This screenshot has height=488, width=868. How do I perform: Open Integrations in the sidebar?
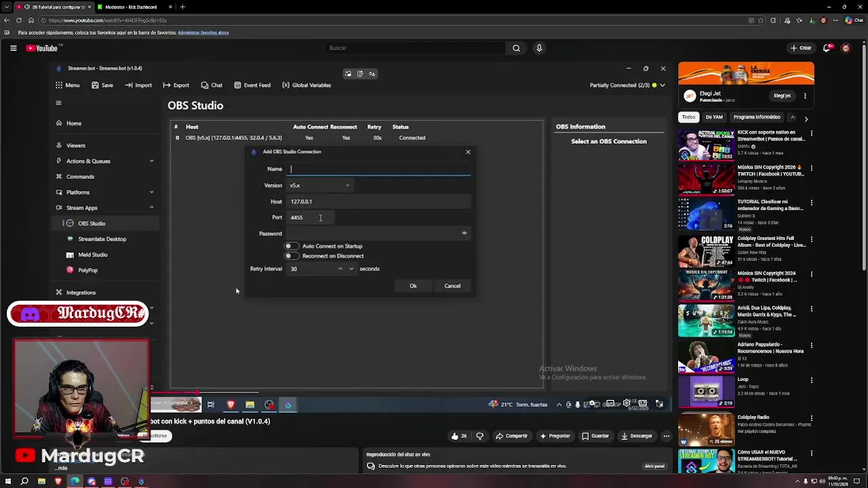coord(81,292)
